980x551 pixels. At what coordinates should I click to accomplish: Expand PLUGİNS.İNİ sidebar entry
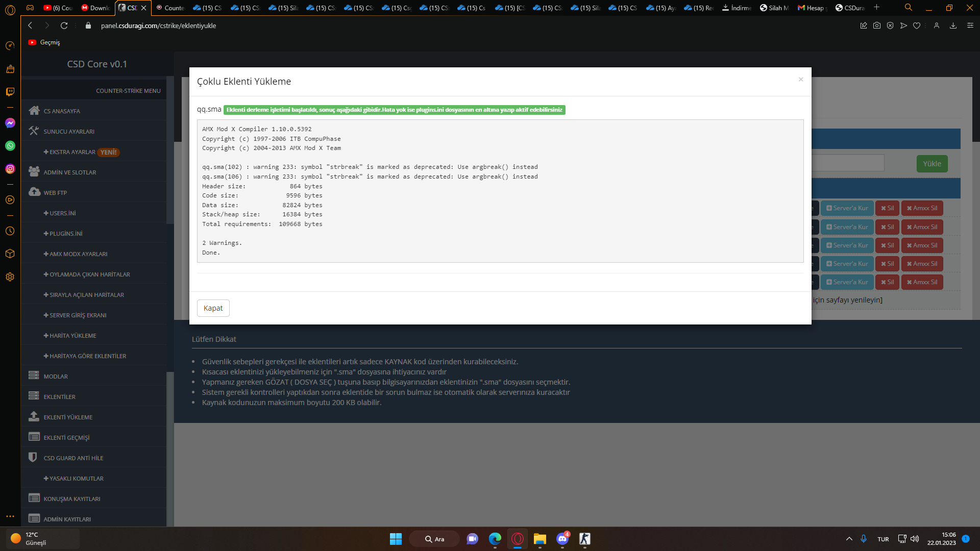[63, 234]
